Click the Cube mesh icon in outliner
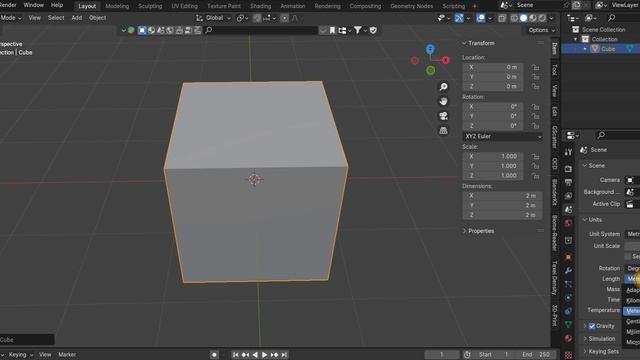 tap(595, 49)
